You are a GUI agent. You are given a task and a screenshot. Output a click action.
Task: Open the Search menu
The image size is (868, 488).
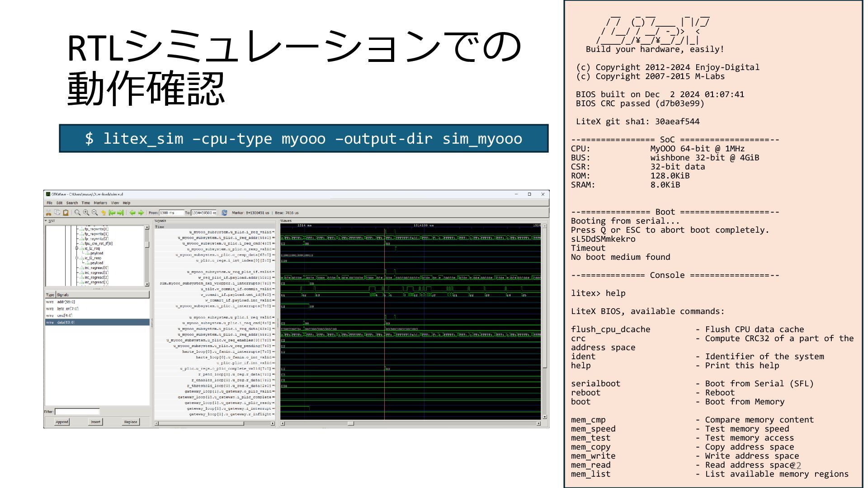tap(72, 203)
